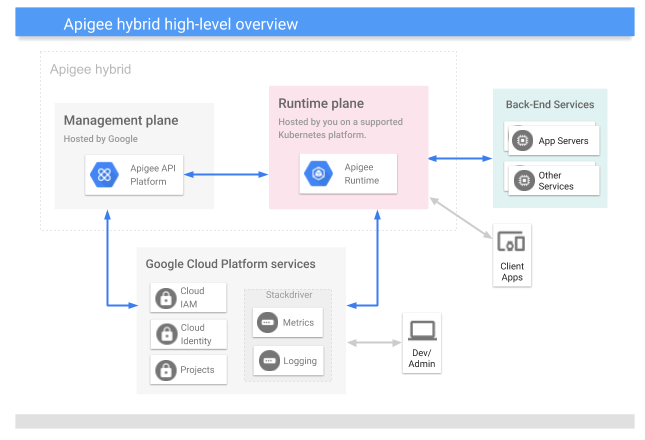
Task: Click the Apigee hybrid high-level overview title bar
Action: pyautogui.click(x=324, y=24)
